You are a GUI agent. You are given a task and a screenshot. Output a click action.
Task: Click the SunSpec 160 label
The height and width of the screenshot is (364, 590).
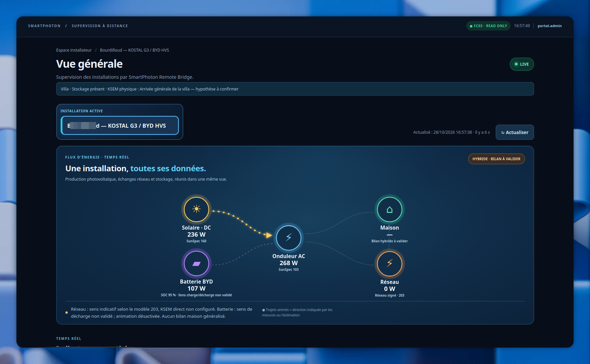coord(196,241)
